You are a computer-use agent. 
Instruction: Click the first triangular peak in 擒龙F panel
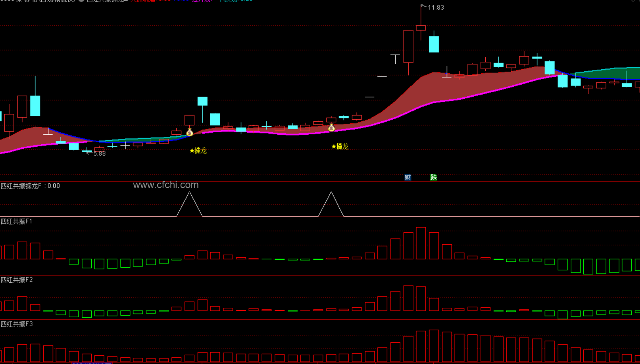(190, 204)
